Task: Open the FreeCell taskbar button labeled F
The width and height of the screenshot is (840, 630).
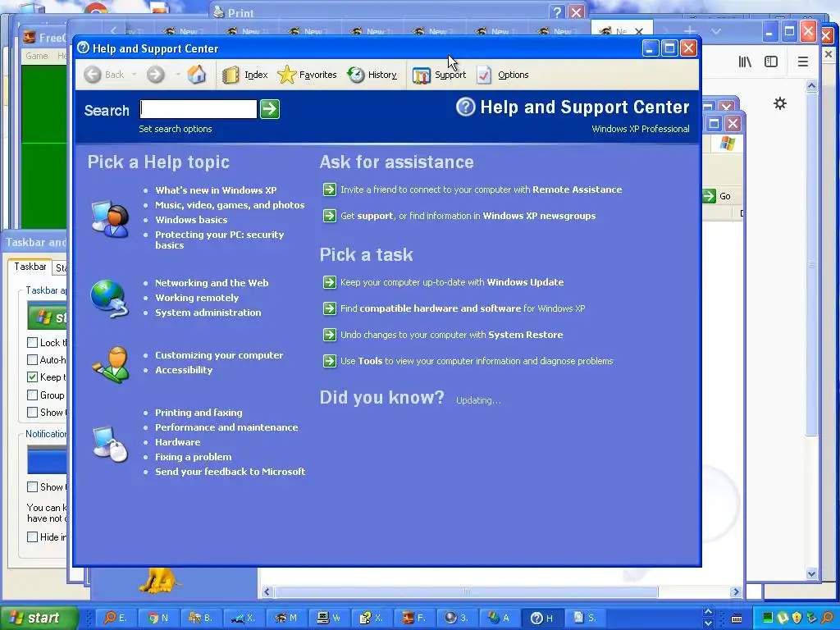Action: (x=414, y=618)
